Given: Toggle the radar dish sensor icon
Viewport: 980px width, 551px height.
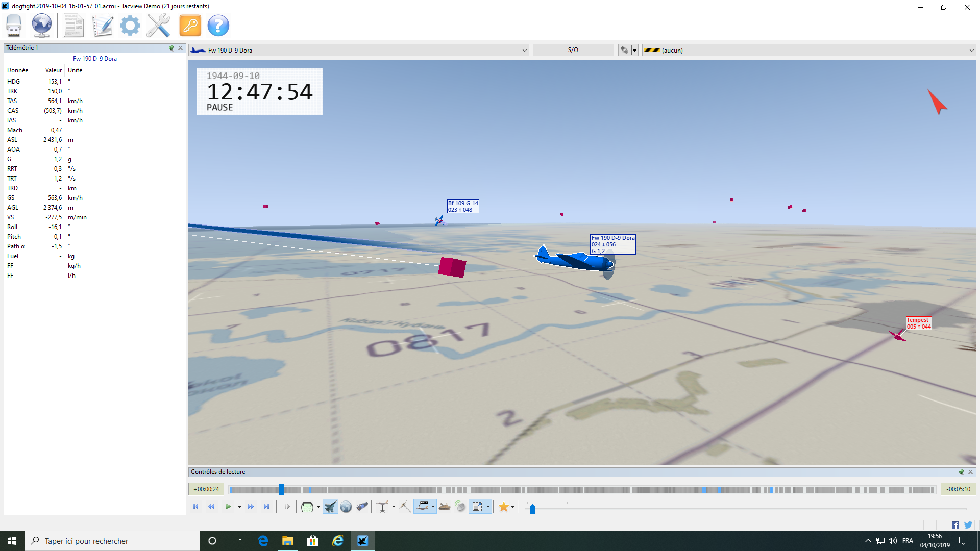Looking at the screenshot, I should click(460, 507).
